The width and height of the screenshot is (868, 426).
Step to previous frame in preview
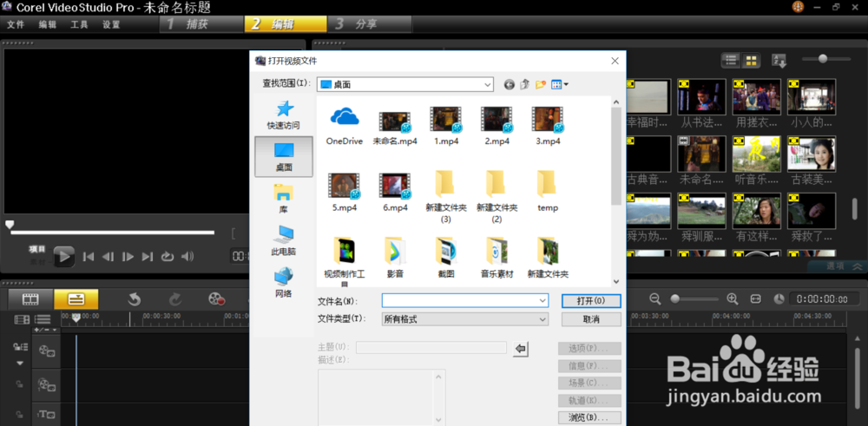click(108, 256)
